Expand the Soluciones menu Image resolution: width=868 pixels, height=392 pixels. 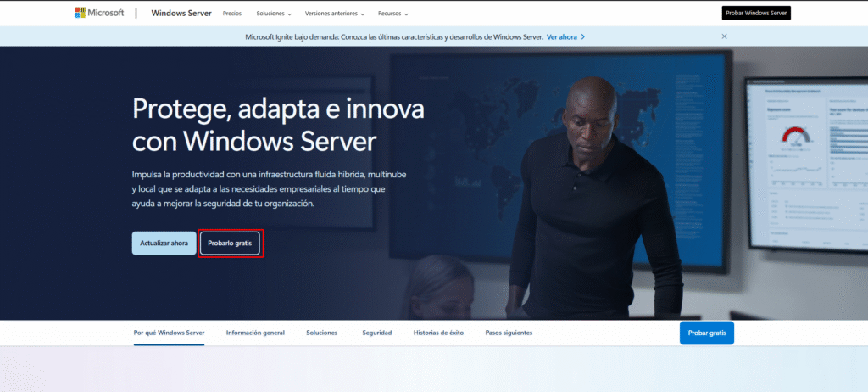tap(274, 14)
